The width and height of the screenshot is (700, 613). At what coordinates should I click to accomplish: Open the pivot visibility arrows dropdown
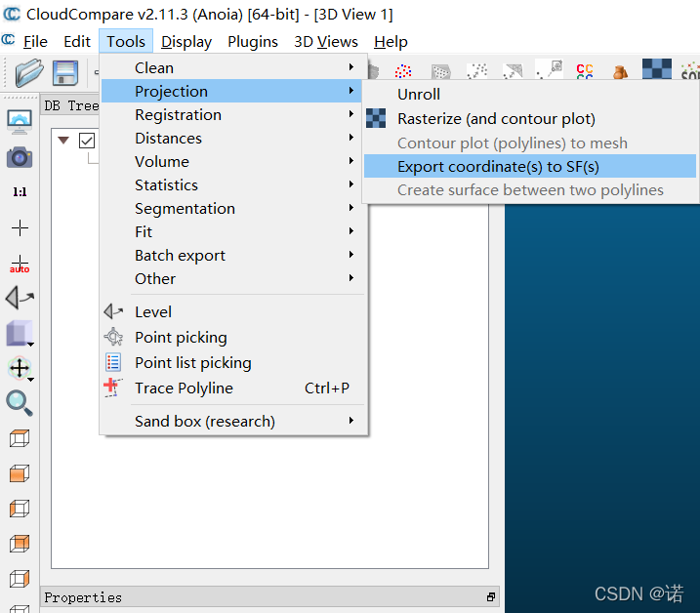pos(20,369)
